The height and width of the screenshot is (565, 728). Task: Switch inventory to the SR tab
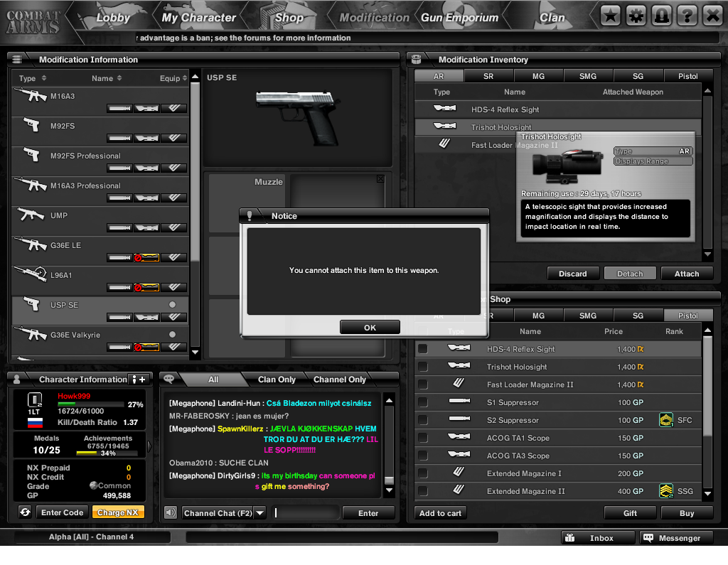488,75
